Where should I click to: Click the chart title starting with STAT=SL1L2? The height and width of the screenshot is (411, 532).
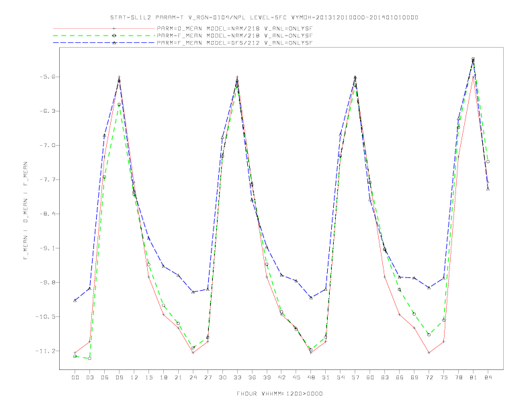pos(264,17)
